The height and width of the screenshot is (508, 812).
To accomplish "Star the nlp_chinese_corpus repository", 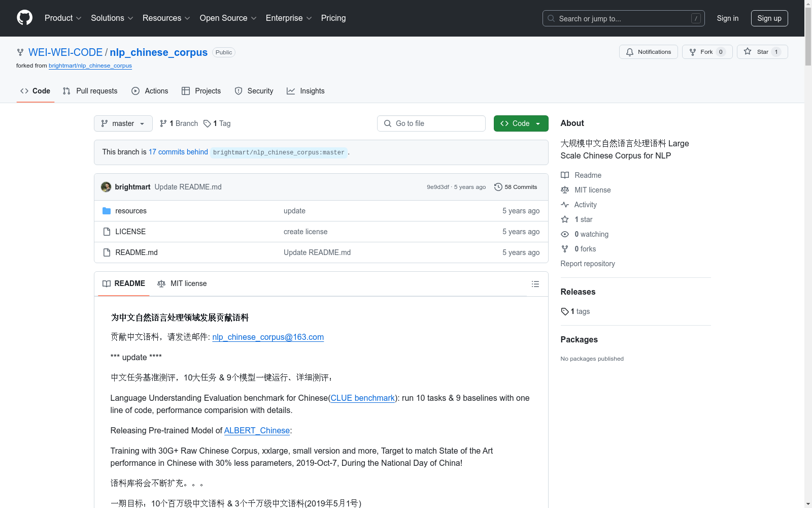I will [762, 51].
